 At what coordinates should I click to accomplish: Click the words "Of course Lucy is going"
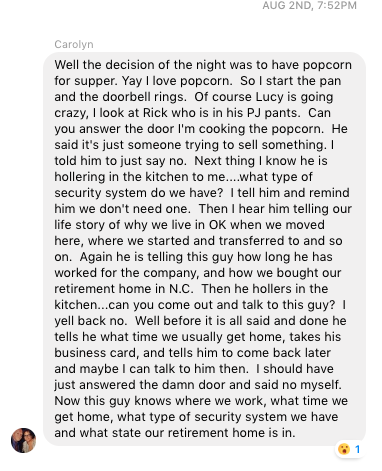(x=264, y=97)
